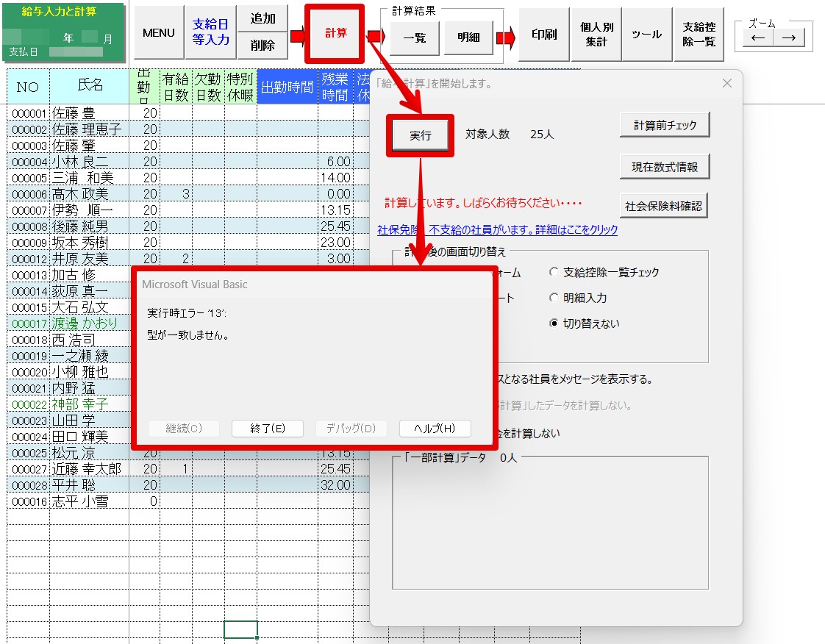Click ヘルプ(H) in the Visual Basic error dialog
The height and width of the screenshot is (644, 825).
[x=435, y=429]
